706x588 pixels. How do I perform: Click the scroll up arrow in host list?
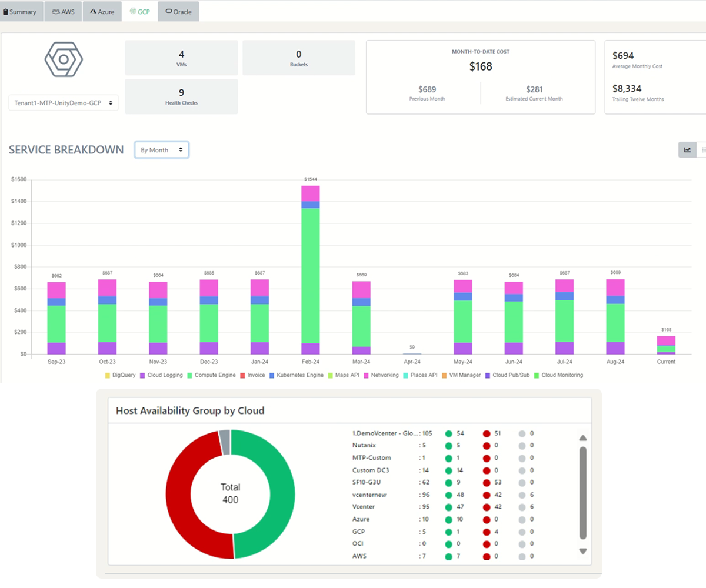[x=583, y=438]
